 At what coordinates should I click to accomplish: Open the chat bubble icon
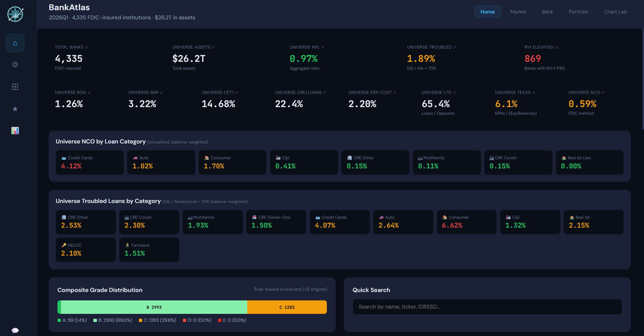[15, 330]
